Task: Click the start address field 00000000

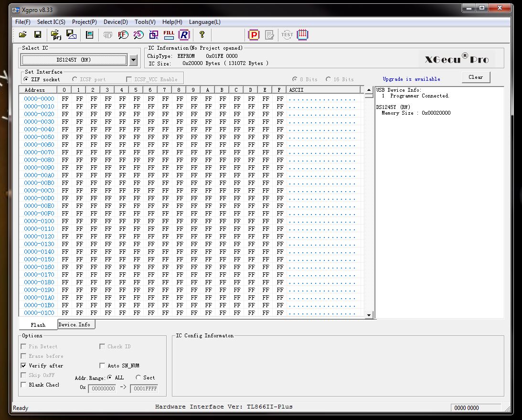Action: click(102, 388)
